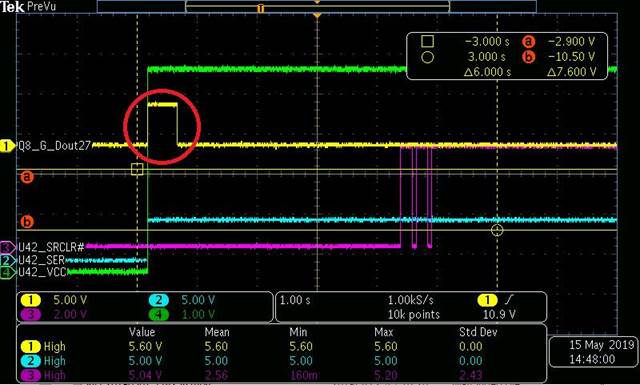The width and height of the screenshot is (640, 385).
Task: Click trigger level readout 10.9 V
Action: coord(499,314)
